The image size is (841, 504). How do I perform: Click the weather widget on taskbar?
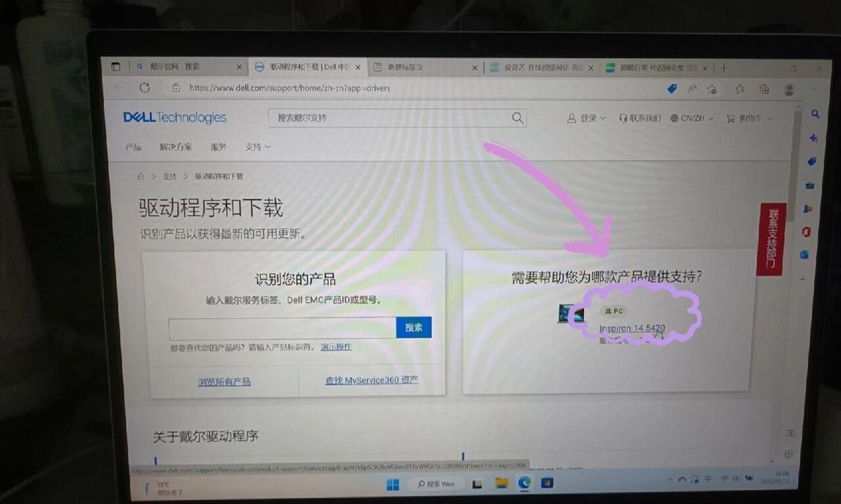coord(164,488)
